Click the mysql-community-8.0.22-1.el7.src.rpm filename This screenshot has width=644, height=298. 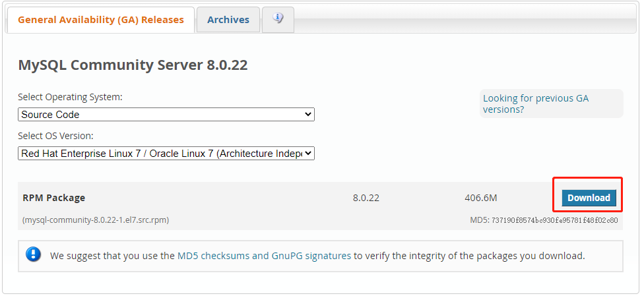[x=96, y=220]
